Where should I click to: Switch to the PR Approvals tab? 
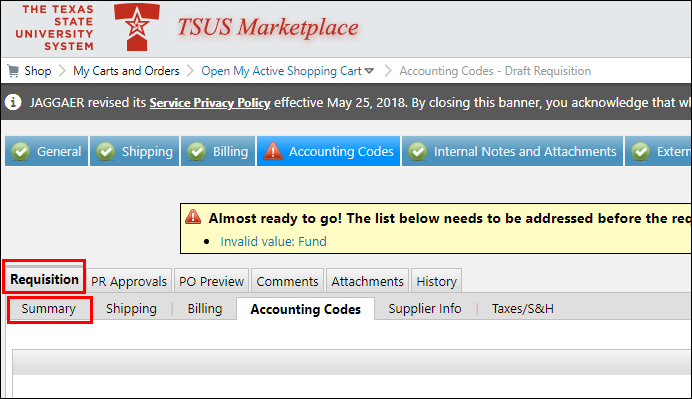point(129,281)
